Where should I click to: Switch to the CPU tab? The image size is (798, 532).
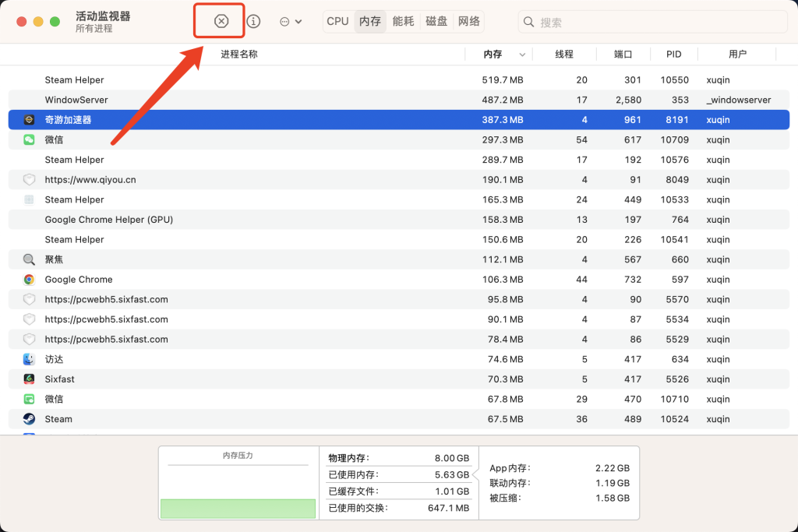click(338, 21)
